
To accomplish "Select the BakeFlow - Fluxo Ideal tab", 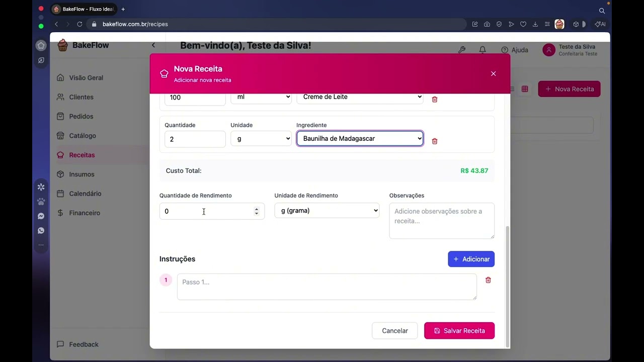I will click(84, 9).
